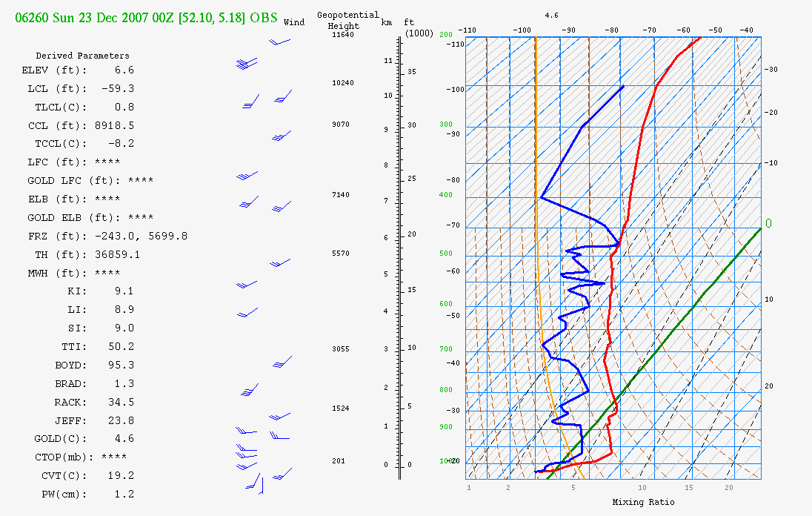Select the geopotential height value 3055
812x516 pixels.
(341, 349)
